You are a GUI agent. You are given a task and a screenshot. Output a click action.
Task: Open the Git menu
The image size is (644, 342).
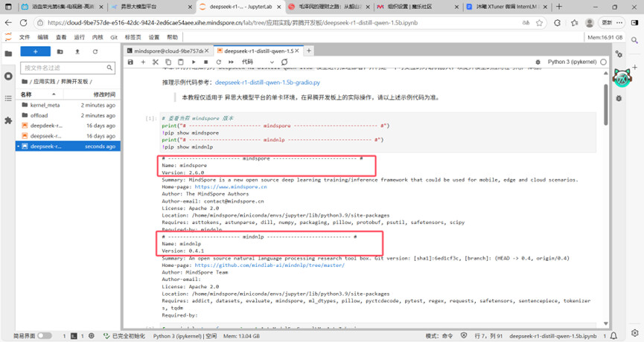coord(114,36)
